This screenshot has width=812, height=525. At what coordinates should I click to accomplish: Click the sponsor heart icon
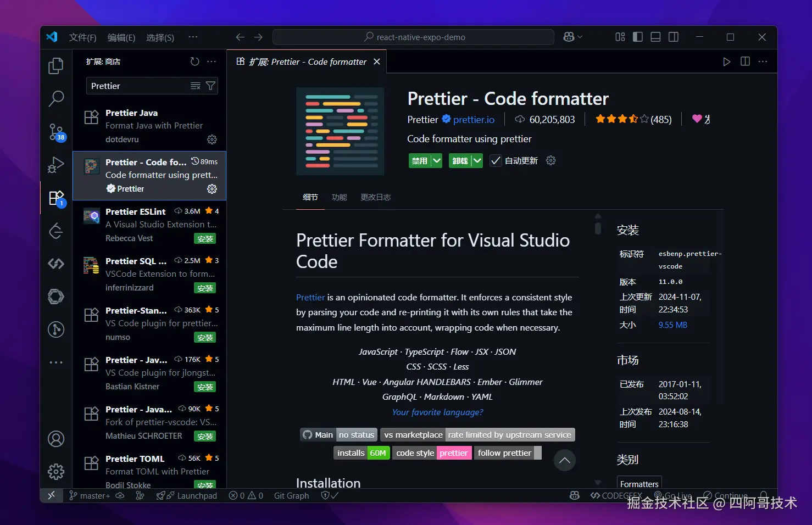(x=697, y=119)
